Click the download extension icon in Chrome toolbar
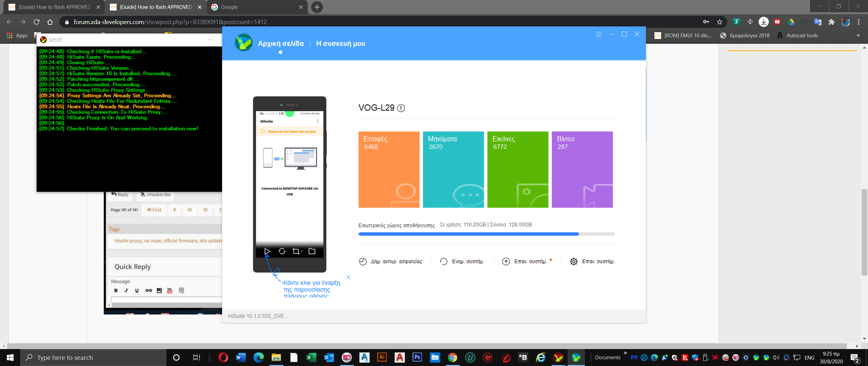The height and width of the screenshot is (366, 868). point(764,22)
